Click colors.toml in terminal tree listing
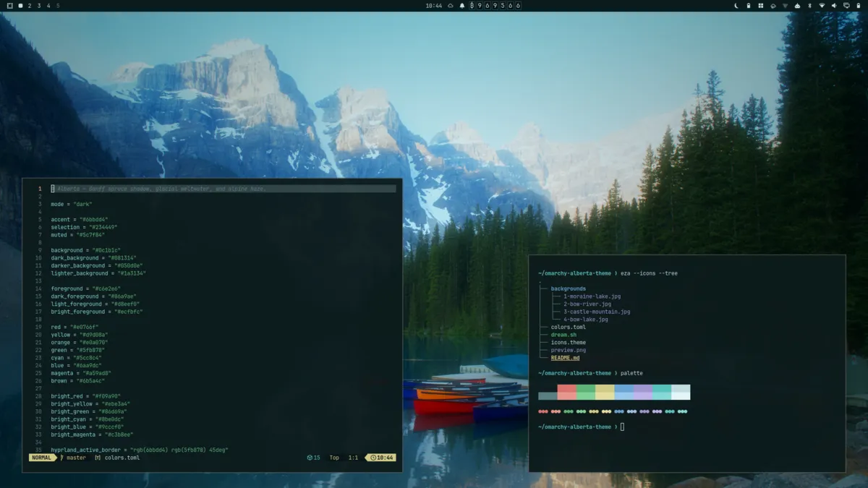868x488 pixels. click(x=569, y=327)
